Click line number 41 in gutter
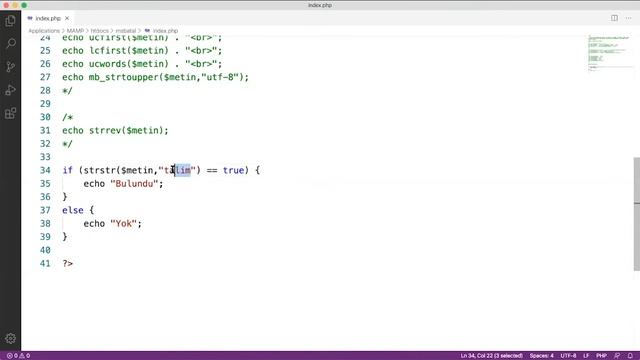Image resolution: width=640 pixels, height=360 pixels. (45, 264)
